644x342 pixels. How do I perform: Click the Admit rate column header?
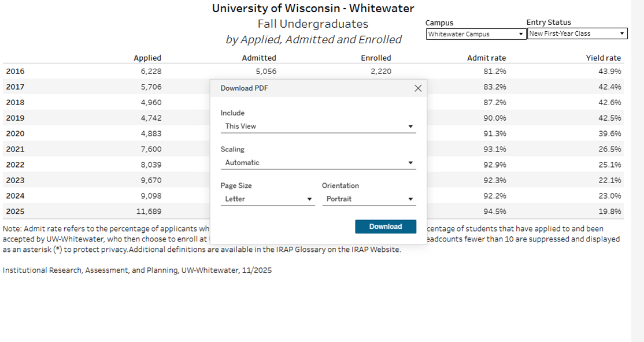[x=486, y=58]
